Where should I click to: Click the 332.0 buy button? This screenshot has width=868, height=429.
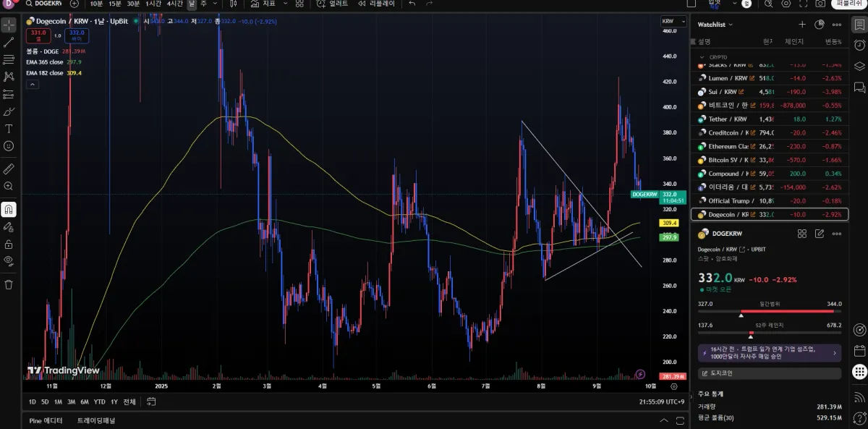(x=75, y=35)
